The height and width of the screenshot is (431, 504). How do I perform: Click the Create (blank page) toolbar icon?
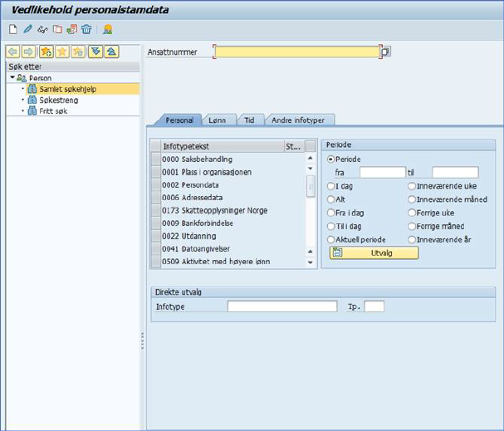pos(13,30)
